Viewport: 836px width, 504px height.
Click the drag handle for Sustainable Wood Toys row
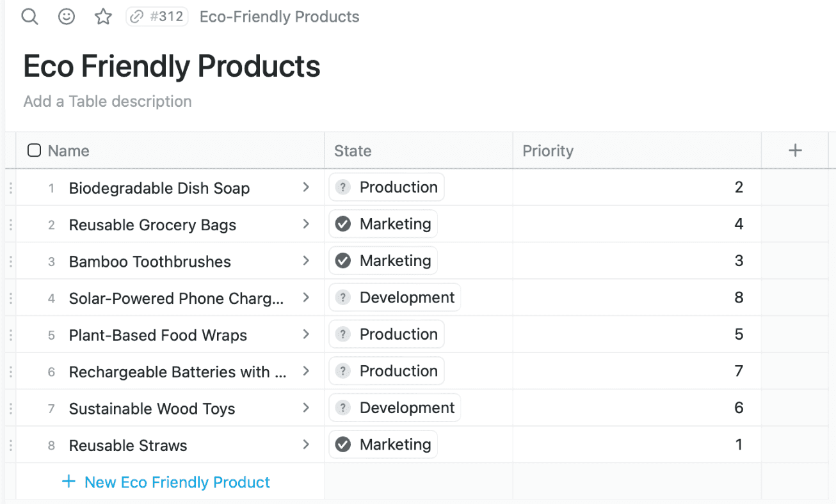click(10, 408)
